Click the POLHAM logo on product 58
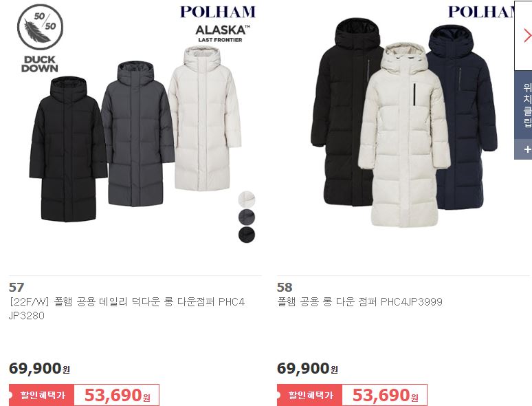The width and height of the screenshot is (532, 406). pyautogui.click(x=482, y=12)
